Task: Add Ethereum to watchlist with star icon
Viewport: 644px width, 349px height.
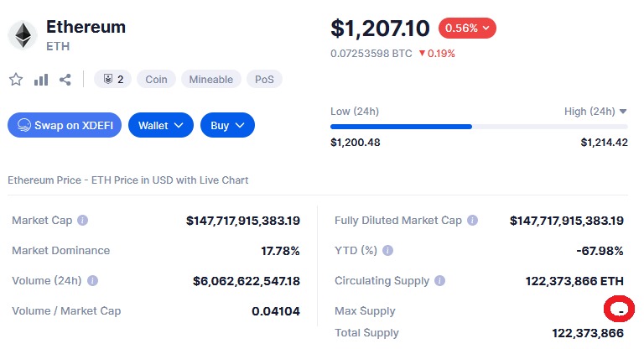Action: pyautogui.click(x=16, y=80)
